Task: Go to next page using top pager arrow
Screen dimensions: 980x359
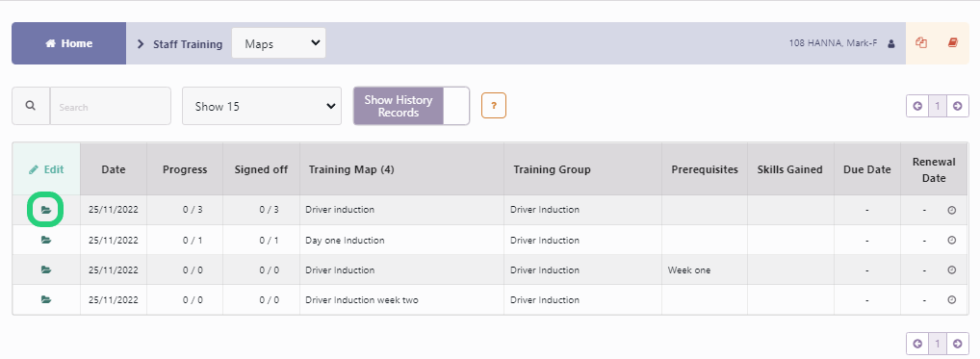Action: click(x=958, y=106)
